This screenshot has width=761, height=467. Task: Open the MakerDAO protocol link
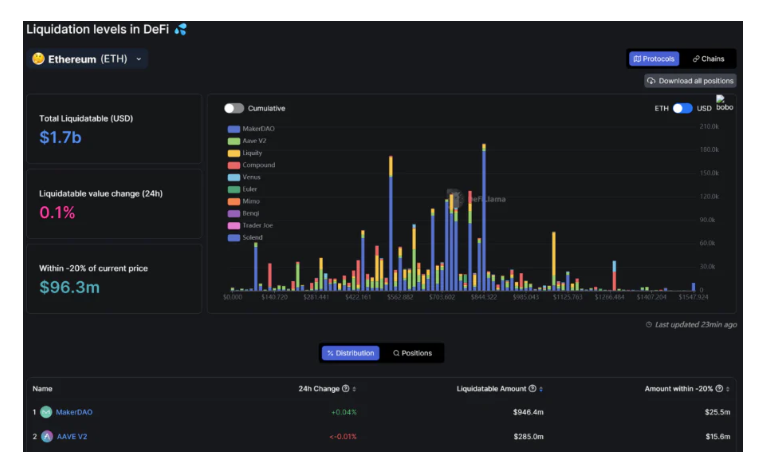click(x=74, y=412)
